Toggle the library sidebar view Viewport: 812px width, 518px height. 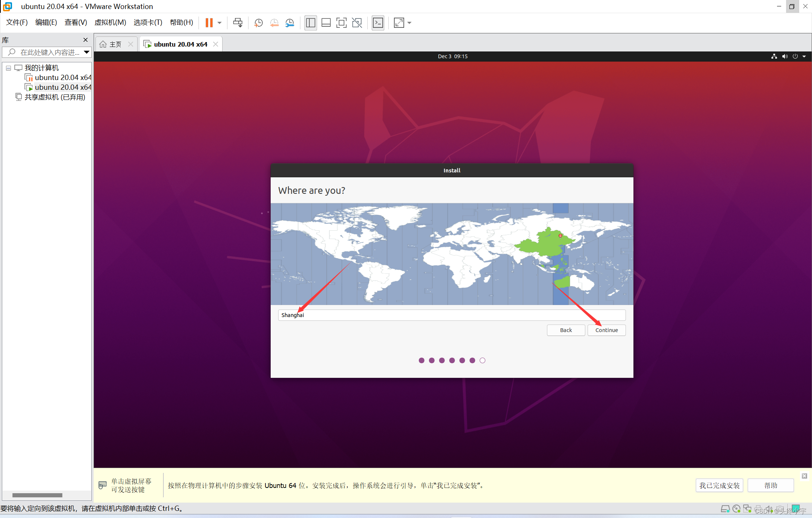(311, 23)
